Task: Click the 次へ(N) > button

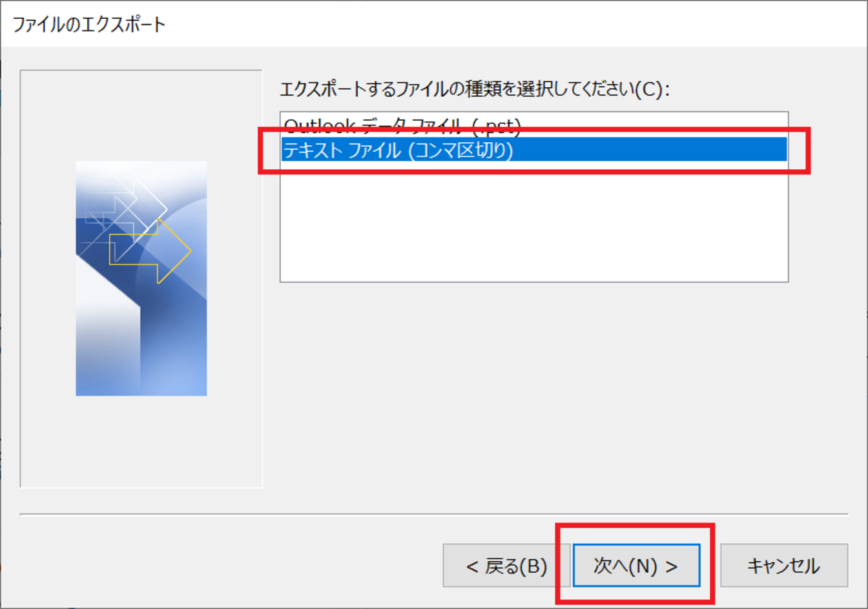Action: coord(636,566)
